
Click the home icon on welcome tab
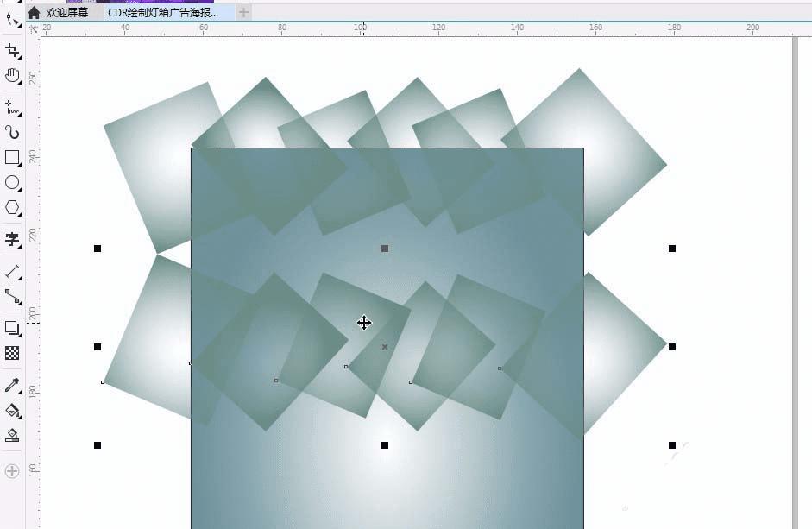tap(35, 12)
